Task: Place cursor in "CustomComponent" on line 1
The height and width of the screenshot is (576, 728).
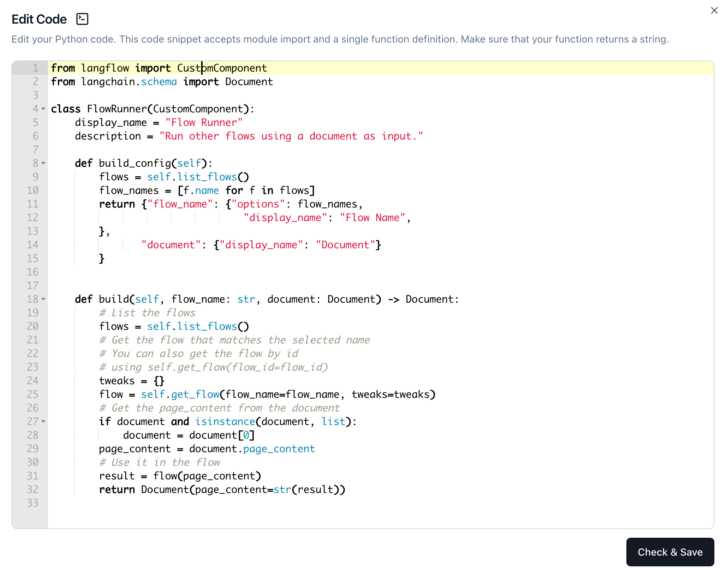Action: [222, 68]
